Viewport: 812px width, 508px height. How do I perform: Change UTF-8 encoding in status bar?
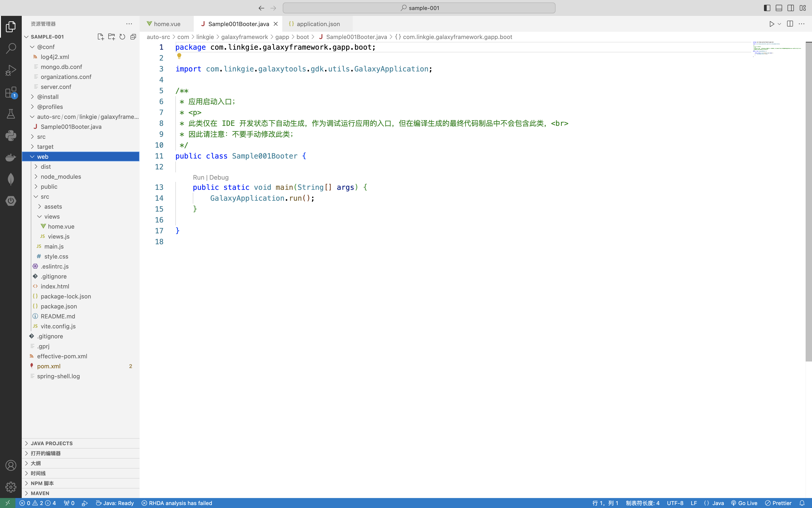675,503
